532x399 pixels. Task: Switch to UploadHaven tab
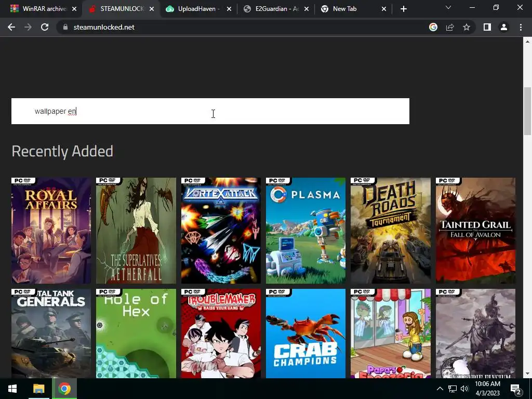coord(198,9)
